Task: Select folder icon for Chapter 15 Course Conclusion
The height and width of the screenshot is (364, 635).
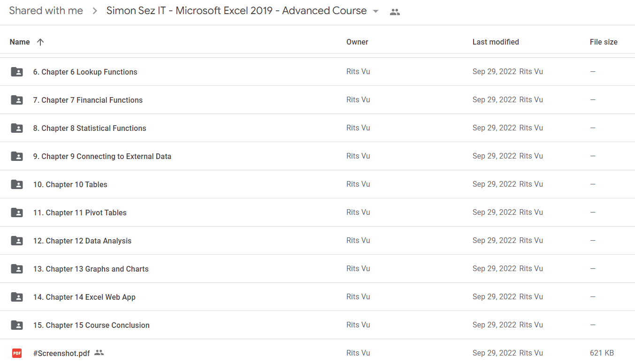Action: [17, 325]
